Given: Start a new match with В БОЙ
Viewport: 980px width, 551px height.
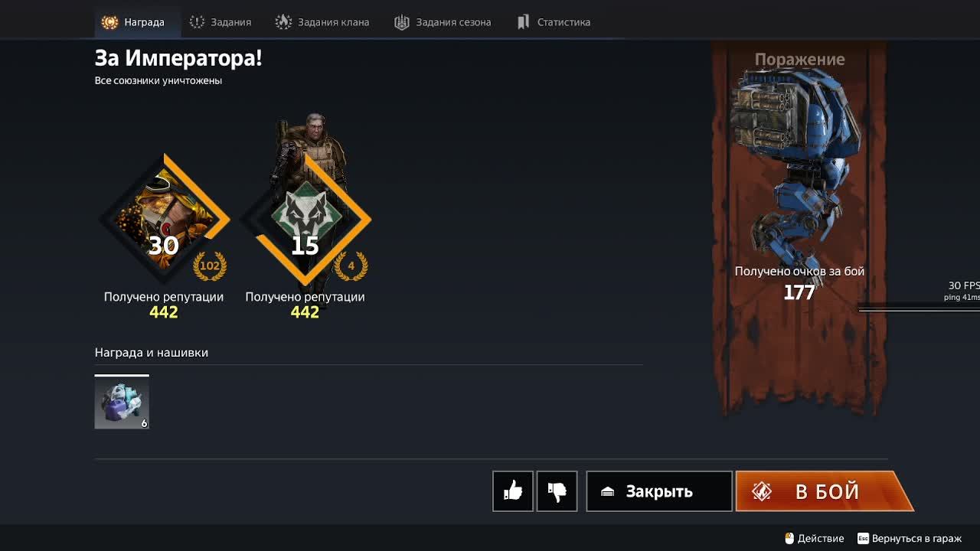Looking at the screenshot, I should (824, 491).
